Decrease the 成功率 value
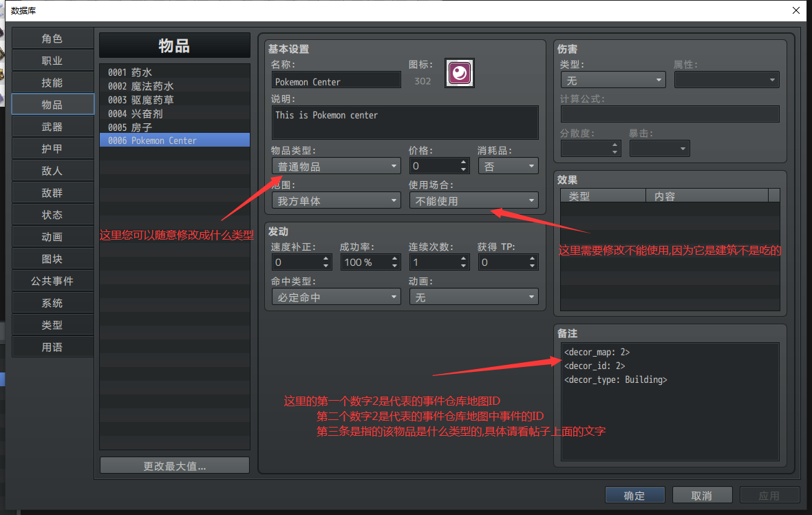 click(x=394, y=266)
